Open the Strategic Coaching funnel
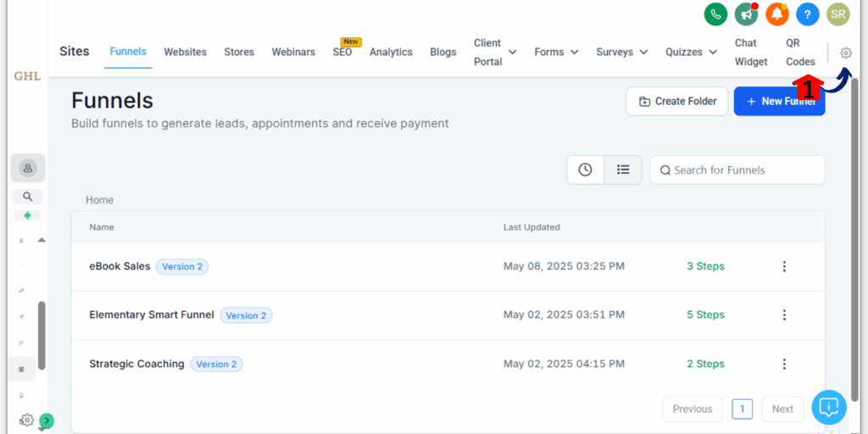Viewport: 868px width, 434px height. pyautogui.click(x=136, y=364)
